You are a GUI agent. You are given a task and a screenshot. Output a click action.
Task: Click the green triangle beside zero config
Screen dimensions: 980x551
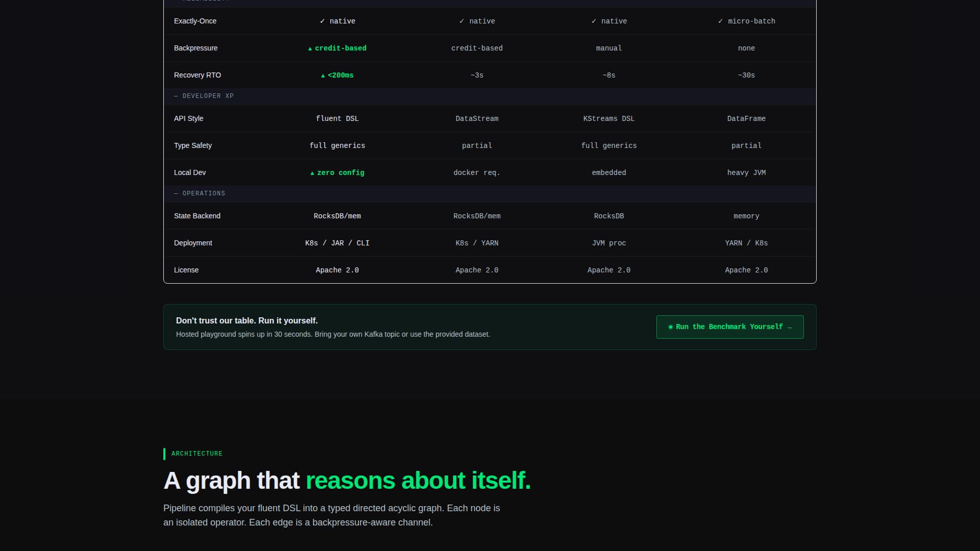click(312, 173)
